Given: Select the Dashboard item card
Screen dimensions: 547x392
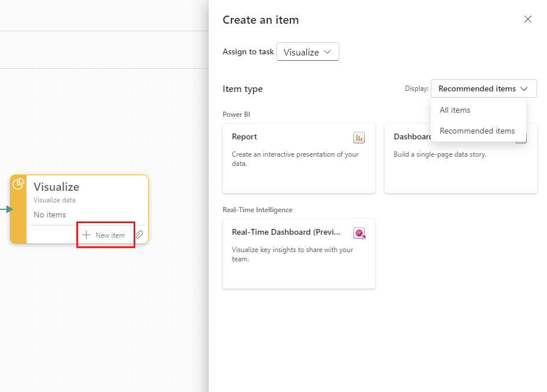Looking at the screenshot, I should (x=460, y=168).
